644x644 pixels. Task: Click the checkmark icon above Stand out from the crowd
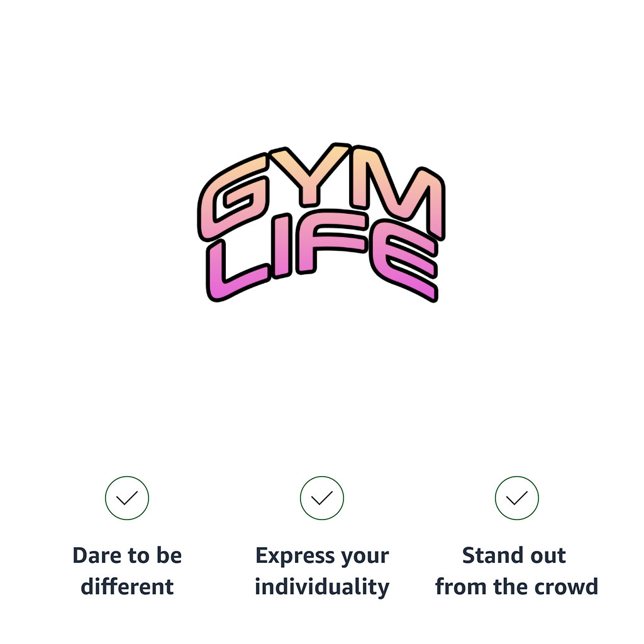pos(517,498)
